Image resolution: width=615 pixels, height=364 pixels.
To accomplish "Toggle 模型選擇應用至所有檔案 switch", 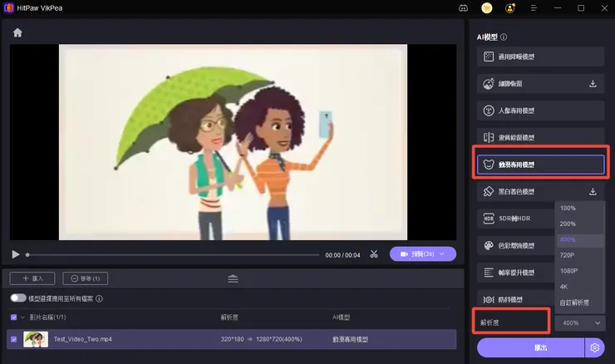I will tap(17, 298).
